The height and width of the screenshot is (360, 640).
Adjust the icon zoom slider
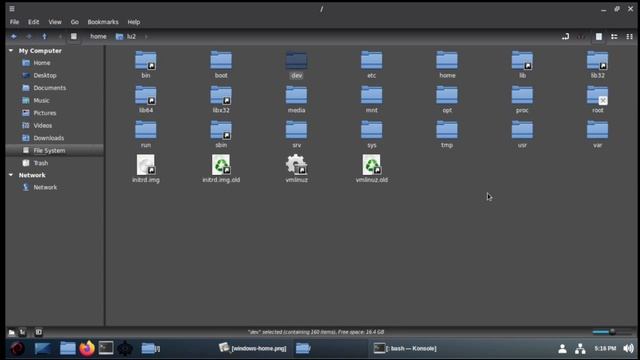pos(612,332)
